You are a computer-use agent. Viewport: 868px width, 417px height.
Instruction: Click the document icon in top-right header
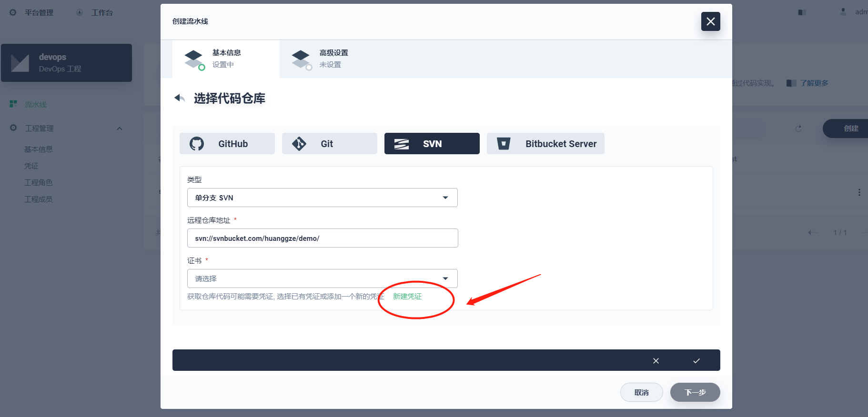point(802,12)
